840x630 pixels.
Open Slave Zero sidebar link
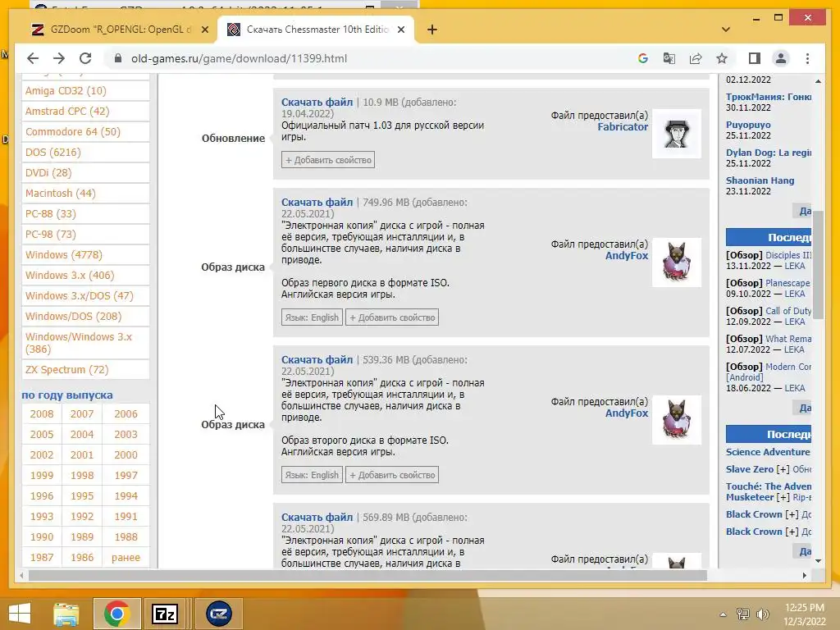coord(750,469)
